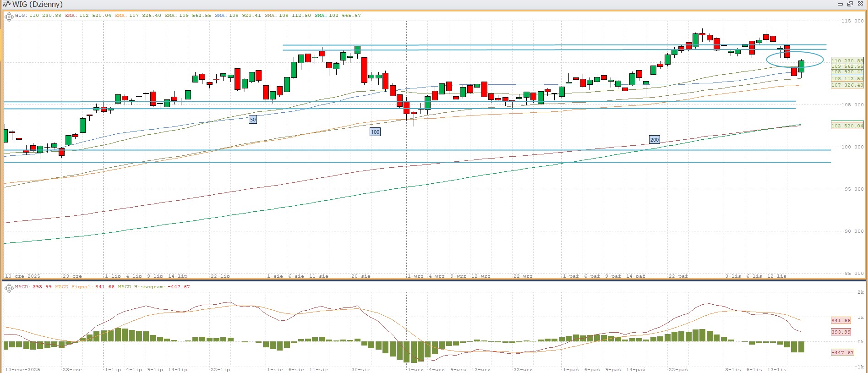
Task: Click the pan control icon in MACD panel
Action: click(8, 288)
